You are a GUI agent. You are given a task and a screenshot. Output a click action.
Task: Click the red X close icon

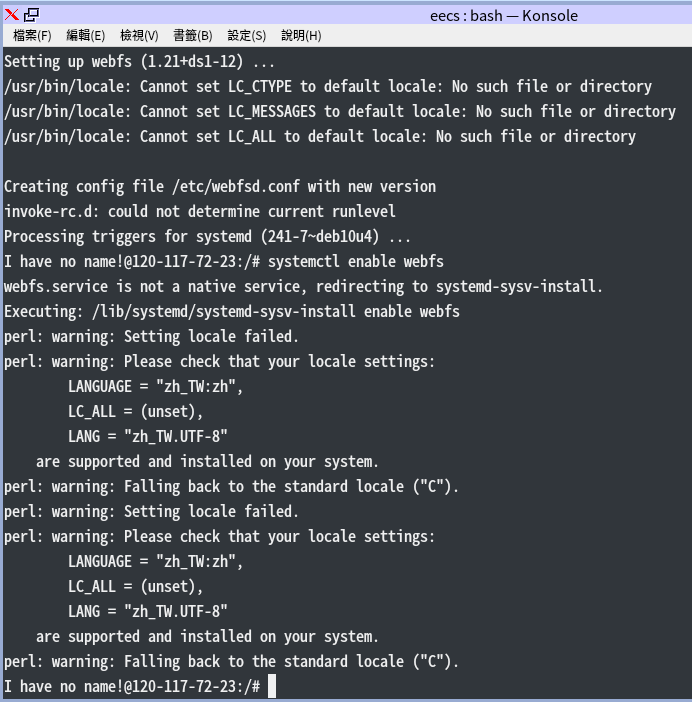point(12,15)
